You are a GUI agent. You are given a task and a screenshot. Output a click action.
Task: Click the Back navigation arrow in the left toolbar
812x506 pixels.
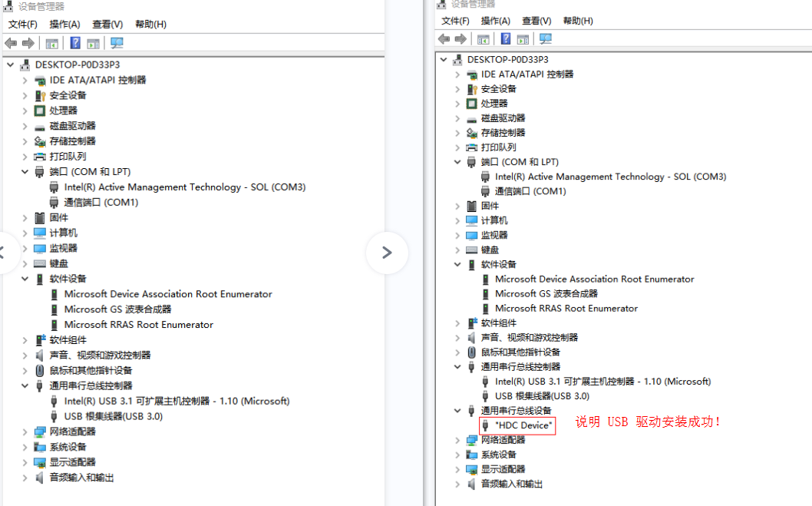click(10, 43)
